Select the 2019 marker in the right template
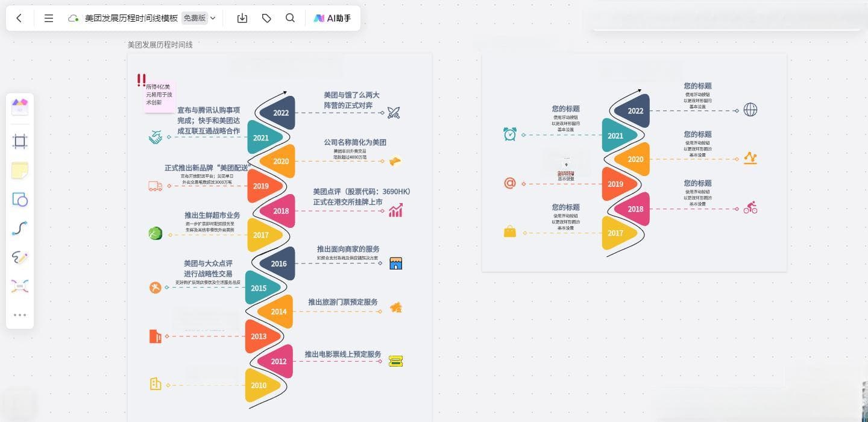868x422 pixels. click(x=618, y=184)
